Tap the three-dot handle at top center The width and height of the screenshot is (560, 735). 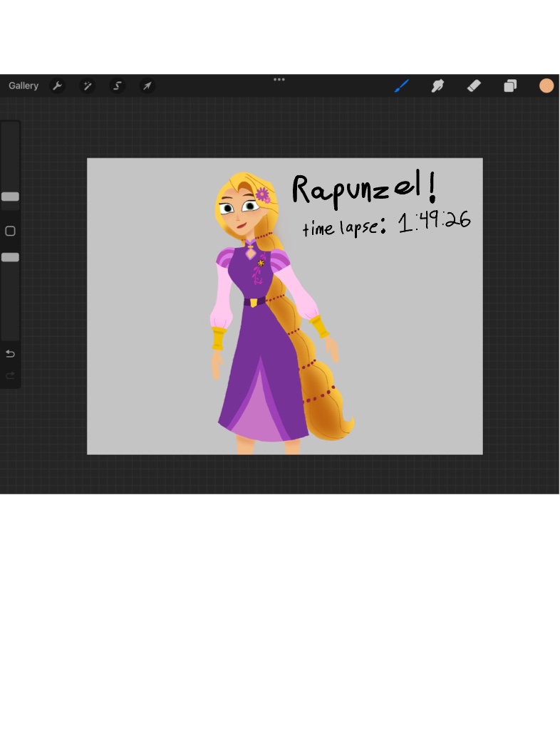(279, 79)
